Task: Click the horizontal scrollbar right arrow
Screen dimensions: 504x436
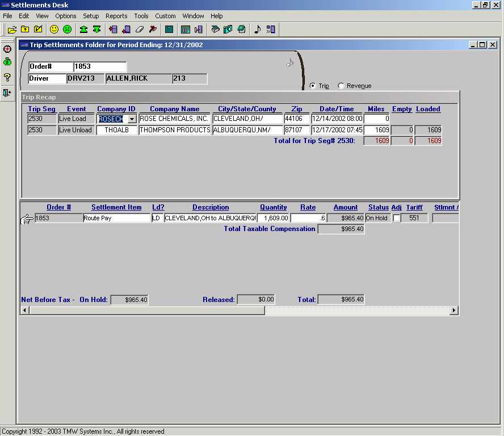Action: click(x=453, y=311)
